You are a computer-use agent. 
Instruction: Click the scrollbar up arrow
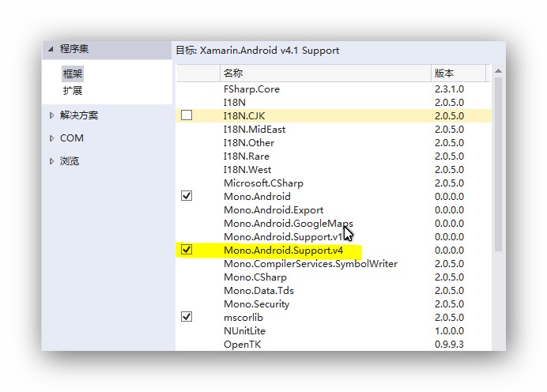[498, 71]
